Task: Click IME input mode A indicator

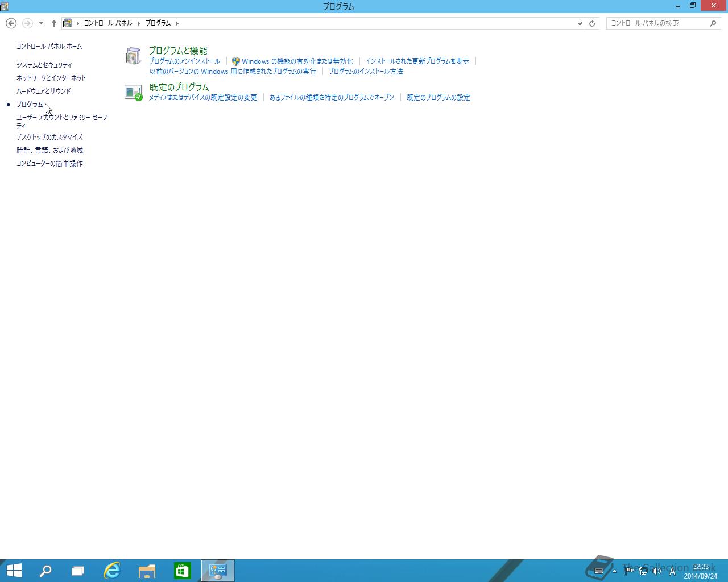Action: tap(672, 571)
